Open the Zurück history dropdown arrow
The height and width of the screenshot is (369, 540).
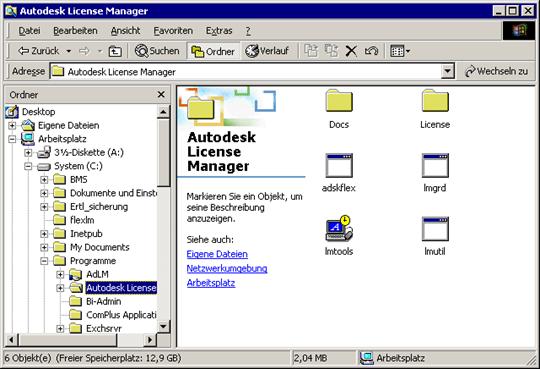69,51
